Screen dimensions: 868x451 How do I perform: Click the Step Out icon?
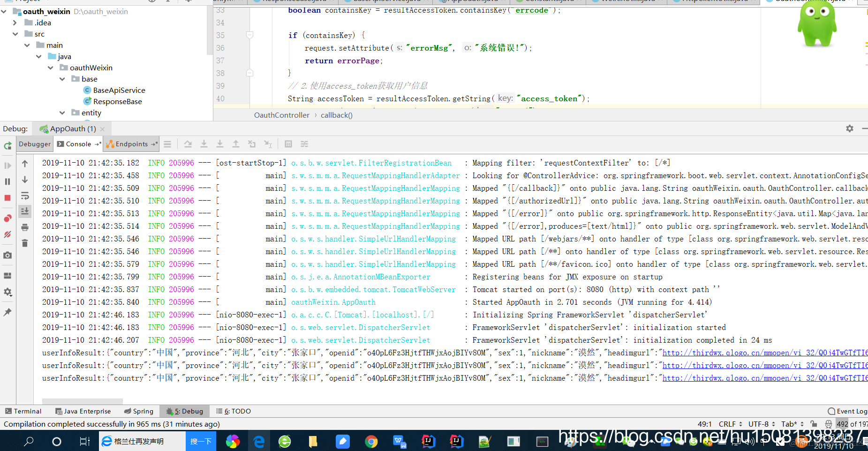236,144
